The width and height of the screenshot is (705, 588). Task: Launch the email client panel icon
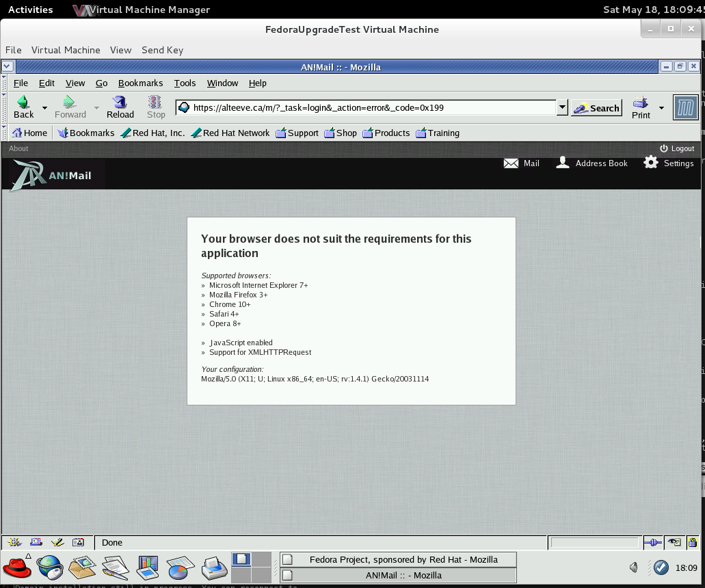pos(82,567)
